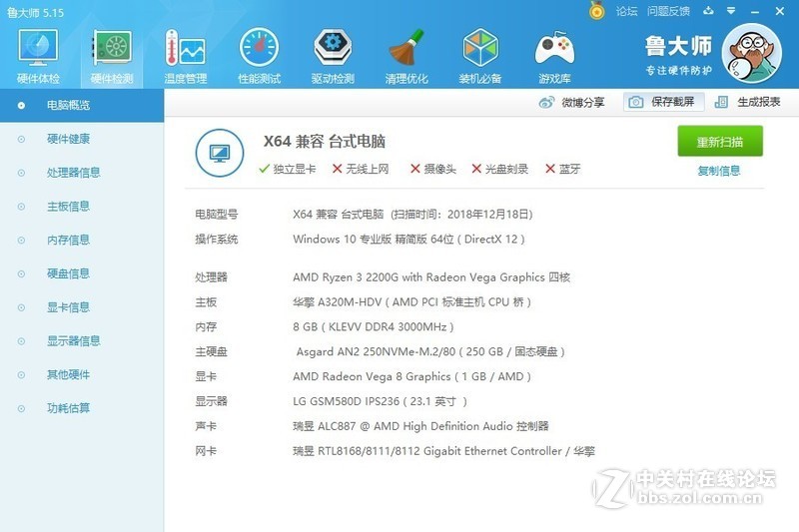Click 独立显卡 checkmark status
Image resolution: width=799 pixels, height=532 pixels.
[288, 169]
